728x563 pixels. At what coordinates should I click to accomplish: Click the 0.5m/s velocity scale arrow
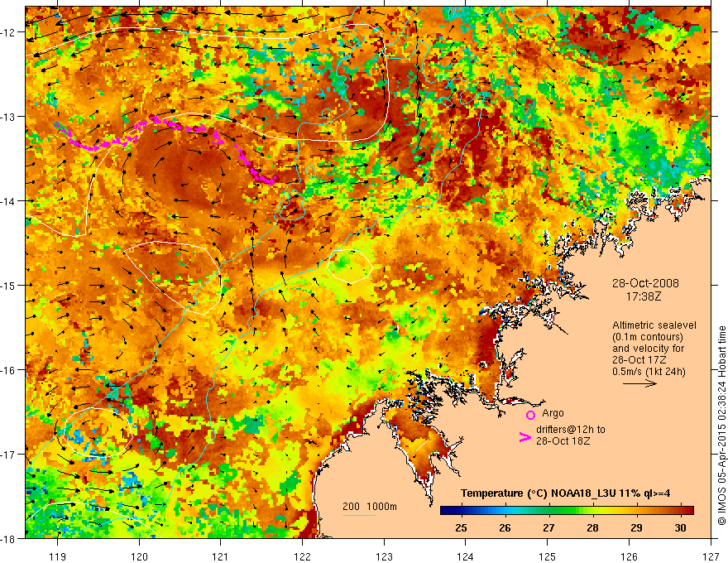click(x=639, y=383)
